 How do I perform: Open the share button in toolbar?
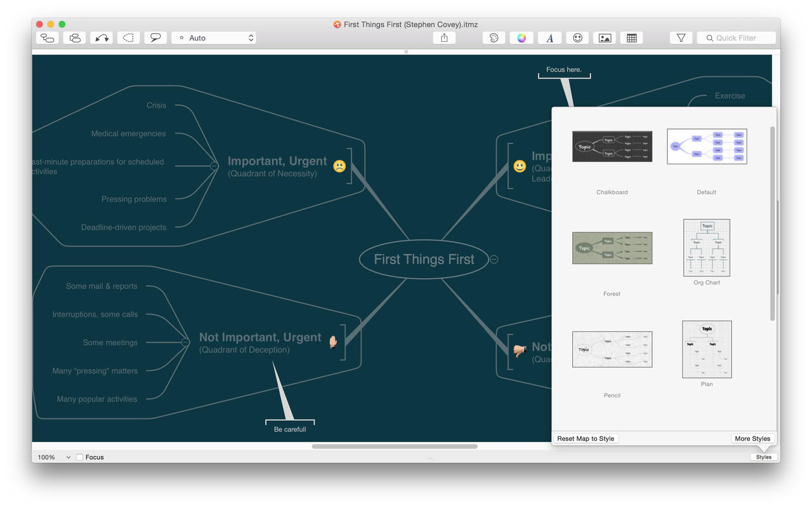point(444,38)
